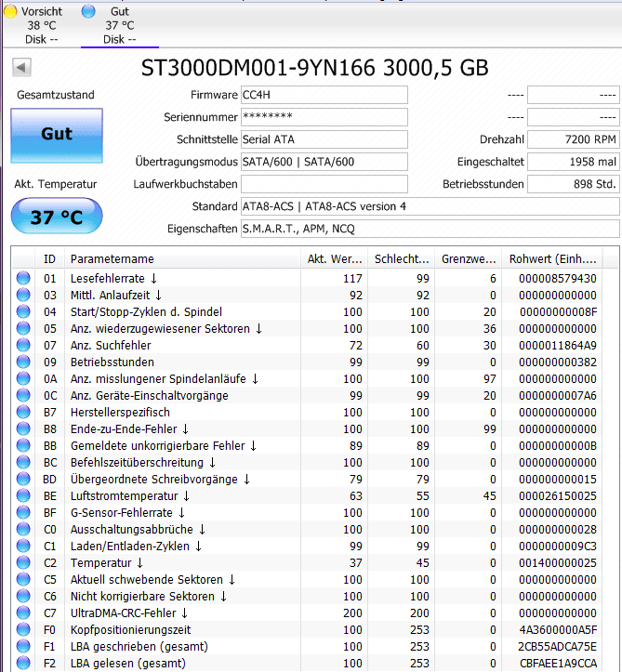Click the Firmware field showing CC4H
The image size is (622, 672).
coord(324,95)
